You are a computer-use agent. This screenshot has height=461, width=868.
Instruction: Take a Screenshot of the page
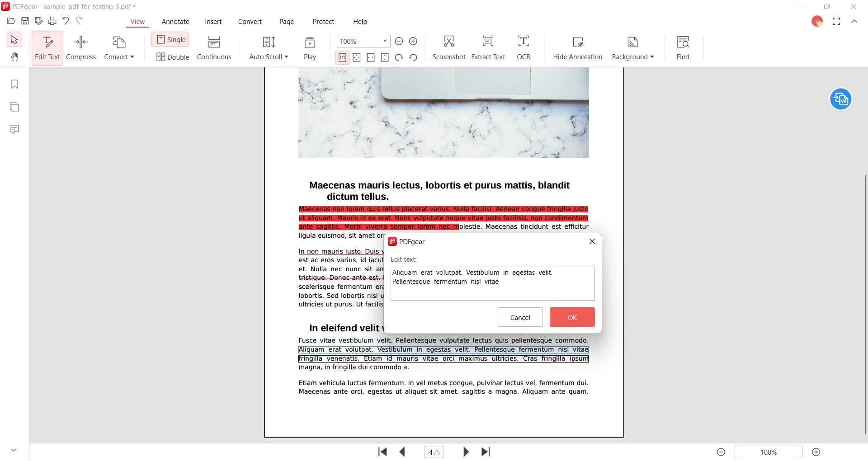point(448,47)
